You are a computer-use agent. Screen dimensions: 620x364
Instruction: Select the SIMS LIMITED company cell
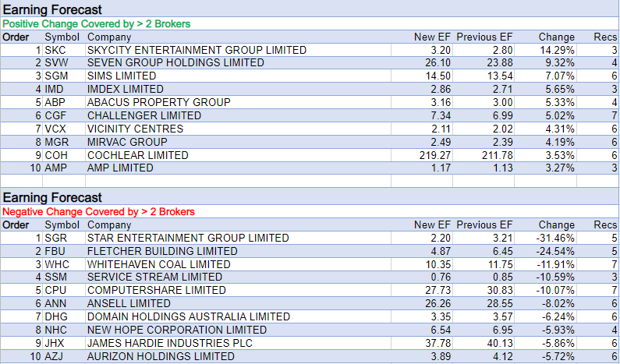[x=122, y=76]
